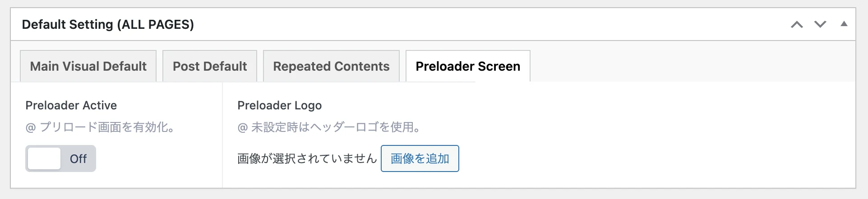Click the Preloader Active label
The height and width of the screenshot is (199, 868).
(71, 105)
